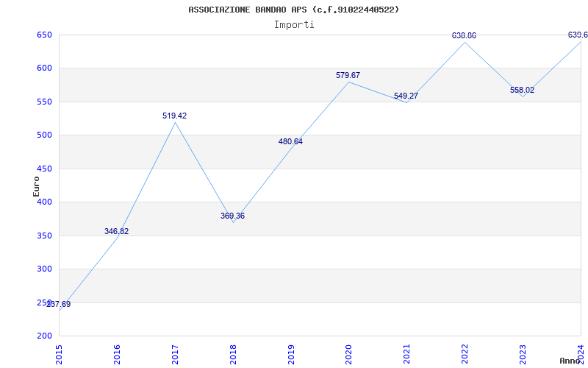Click the 300 value on y-axis
The image size is (588, 368).
44,269
